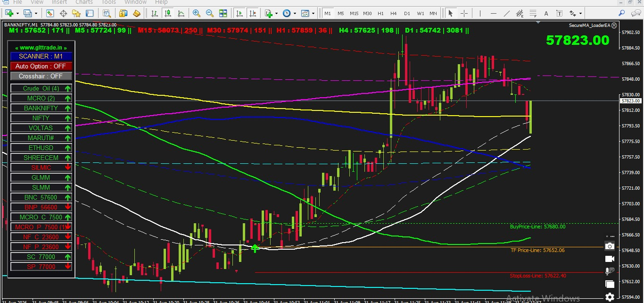Image resolution: width=644 pixels, height=303 pixels.
Task: Draw a vertical line tool
Action: coord(480,13)
